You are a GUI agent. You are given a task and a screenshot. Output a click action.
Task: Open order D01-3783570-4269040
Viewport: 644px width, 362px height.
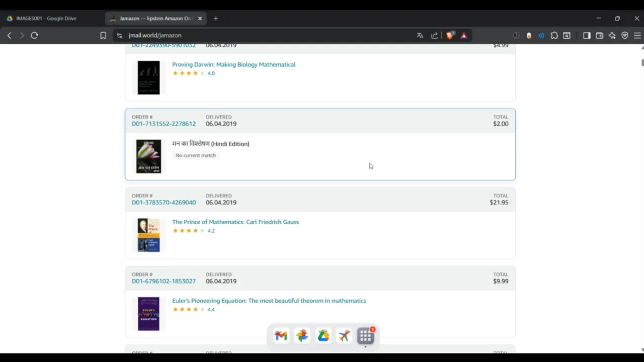tap(164, 203)
